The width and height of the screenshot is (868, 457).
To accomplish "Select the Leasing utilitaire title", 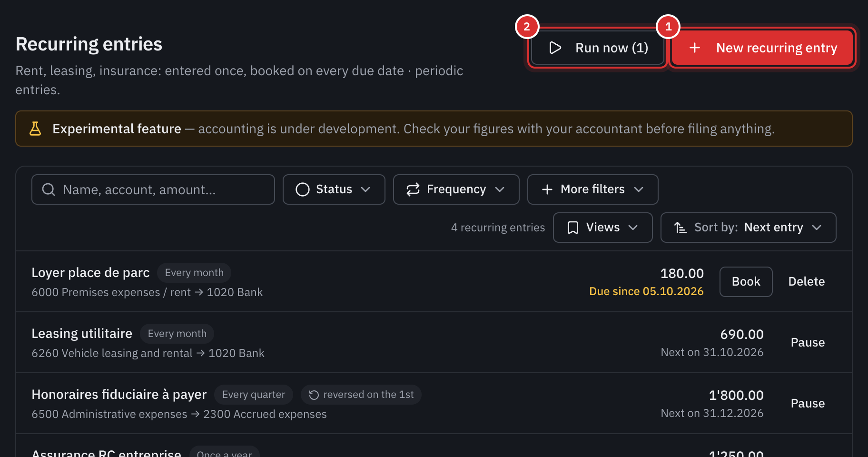I will (82, 334).
